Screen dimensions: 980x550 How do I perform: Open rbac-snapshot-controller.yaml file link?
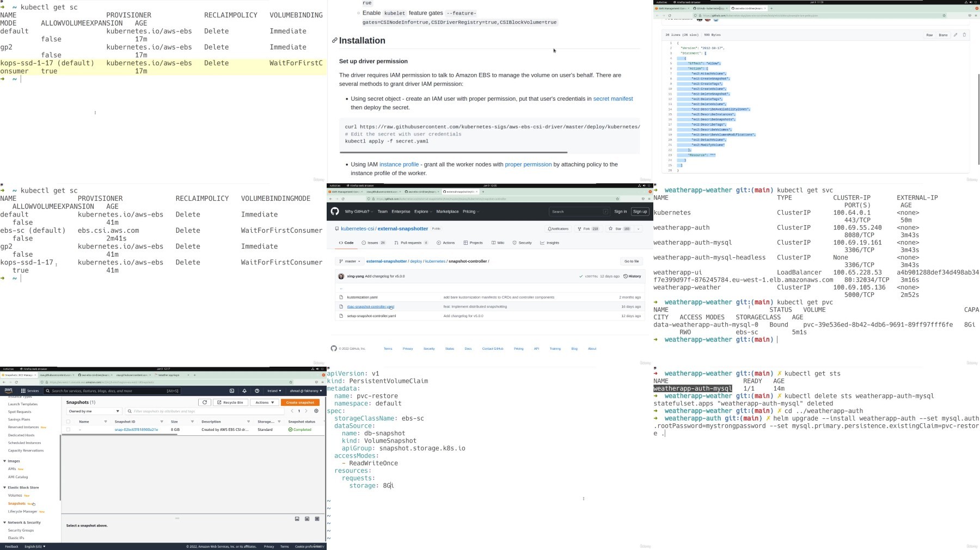(370, 307)
